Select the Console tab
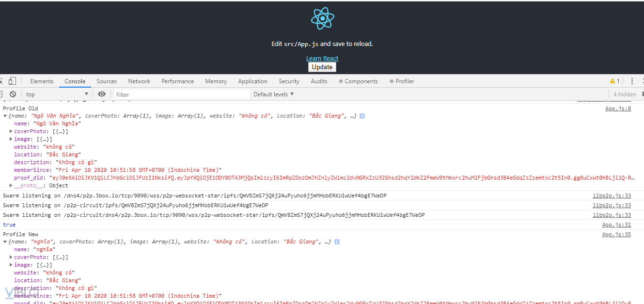644x304 pixels. click(75, 81)
